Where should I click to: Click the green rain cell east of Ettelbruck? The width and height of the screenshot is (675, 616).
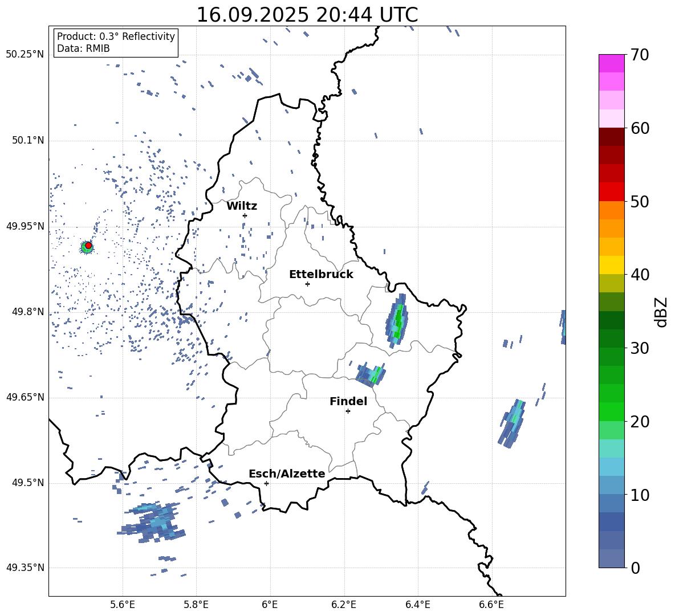pos(398,321)
